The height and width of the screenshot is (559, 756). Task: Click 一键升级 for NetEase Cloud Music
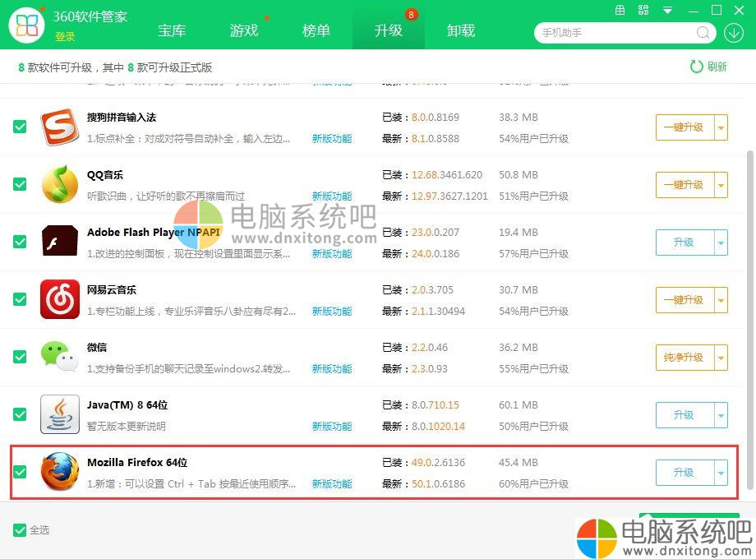[685, 299]
